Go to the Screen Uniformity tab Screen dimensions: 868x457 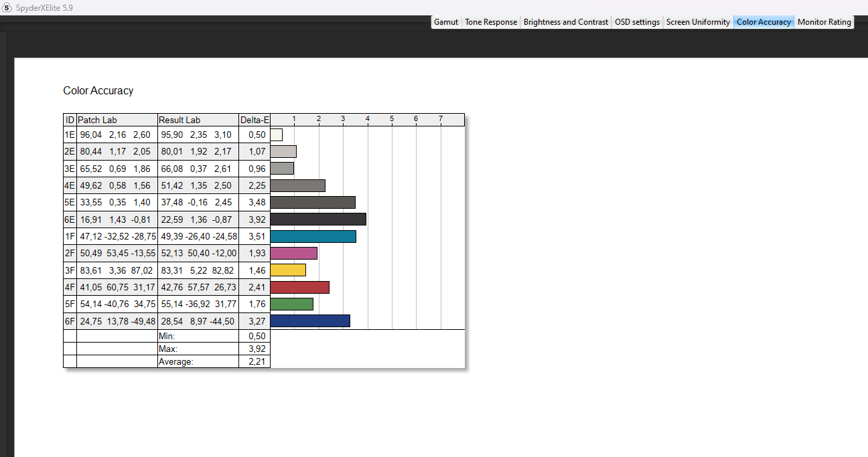pos(698,22)
